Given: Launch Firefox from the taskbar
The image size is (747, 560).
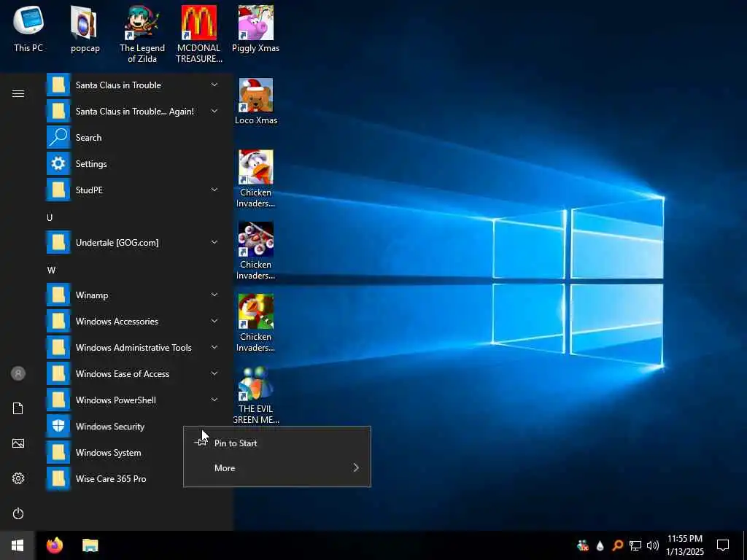Looking at the screenshot, I should (x=55, y=545).
